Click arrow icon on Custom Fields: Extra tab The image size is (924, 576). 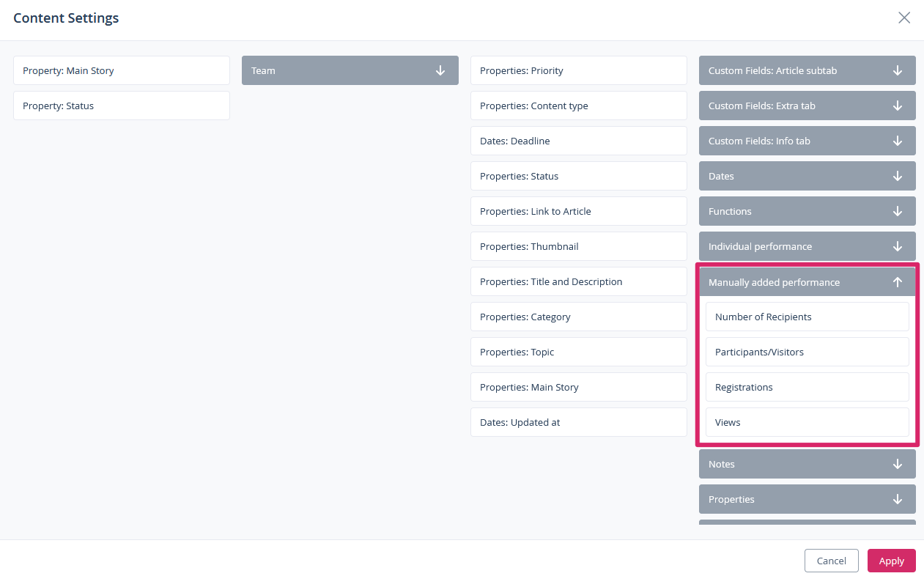(898, 106)
